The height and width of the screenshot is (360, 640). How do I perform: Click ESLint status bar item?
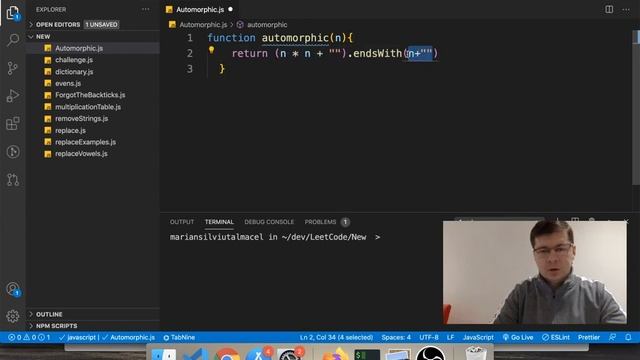tap(556, 338)
